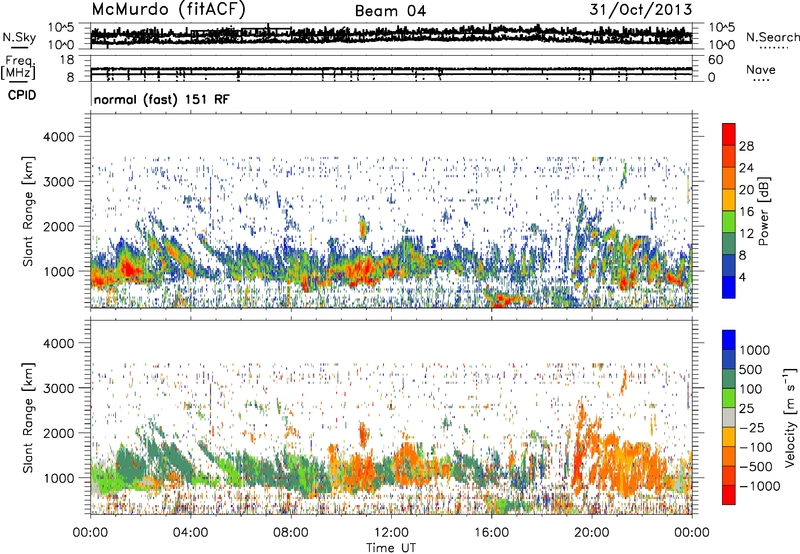
Task: Select the Freq. [MHz] axis label
Action: point(18,67)
